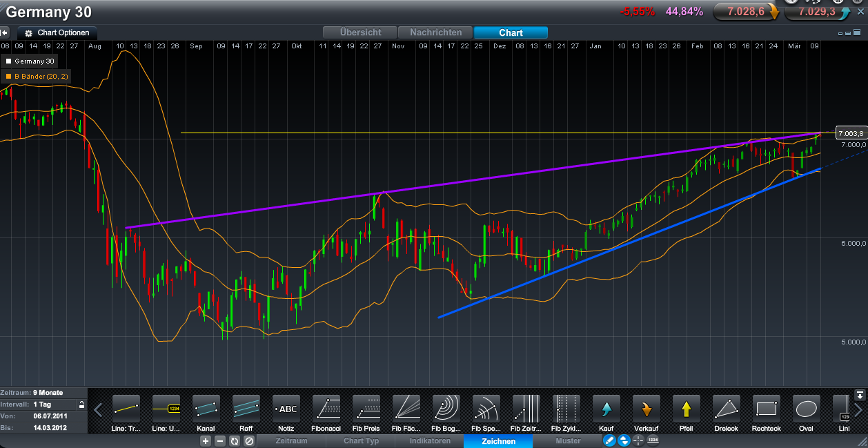Click the -5,55% change value
868x448 pixels.
tap(637, 12)
